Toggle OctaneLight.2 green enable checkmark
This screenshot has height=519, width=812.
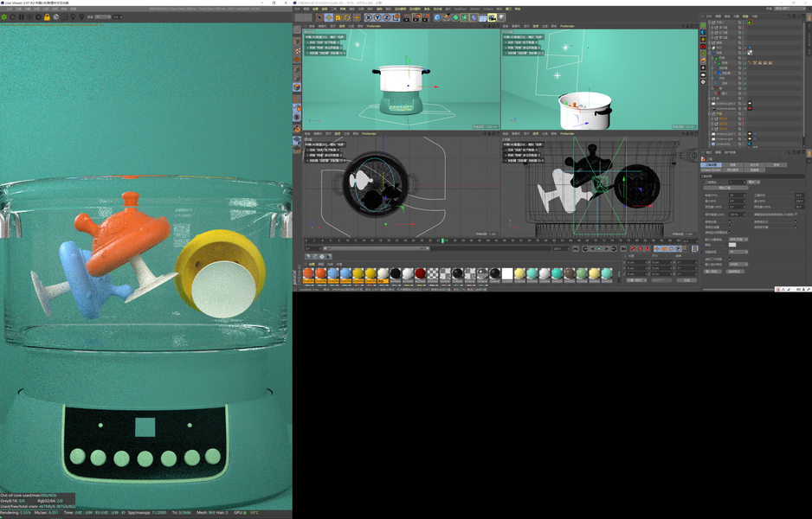pyautogui.click(x=745, y=104)
